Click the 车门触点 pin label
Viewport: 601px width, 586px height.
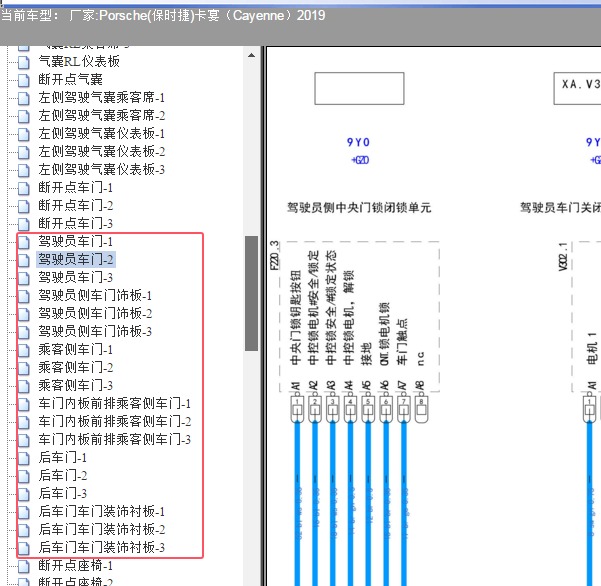point(402,341)
